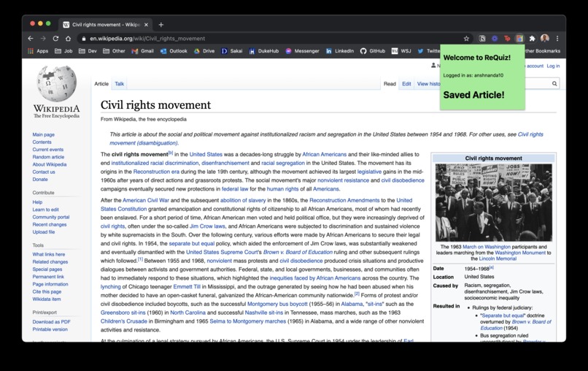Click the Wikipedia search magnifier icon

(x=554, y=84)
